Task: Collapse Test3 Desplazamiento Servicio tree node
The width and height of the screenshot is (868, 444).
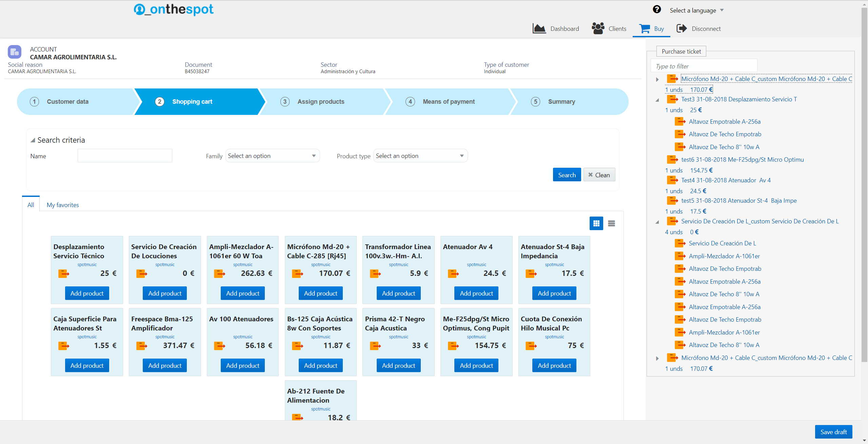Action: point(657,100)
